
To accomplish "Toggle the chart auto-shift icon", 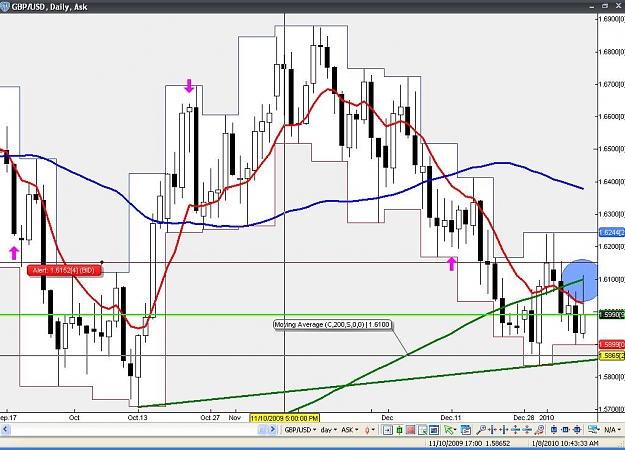I will (x=387, y=430).
